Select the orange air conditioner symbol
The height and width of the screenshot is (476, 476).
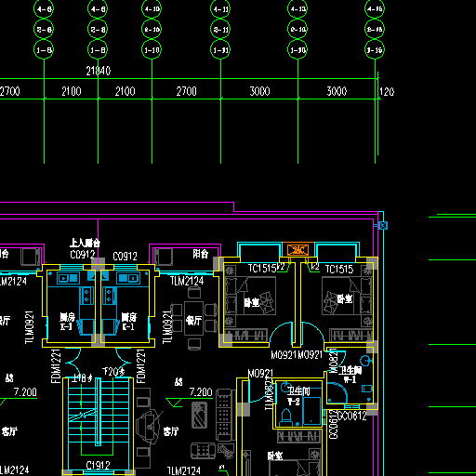tap(297, 249)
